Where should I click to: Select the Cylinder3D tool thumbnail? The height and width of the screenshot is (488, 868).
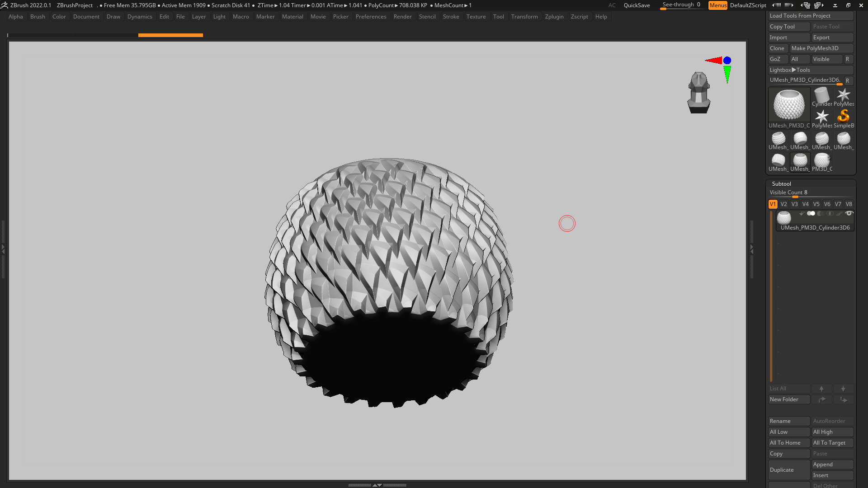click(x=822, y=97)
